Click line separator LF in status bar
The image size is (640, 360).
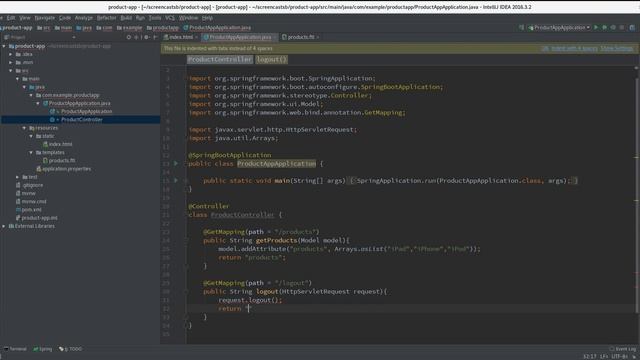[604, 357]
